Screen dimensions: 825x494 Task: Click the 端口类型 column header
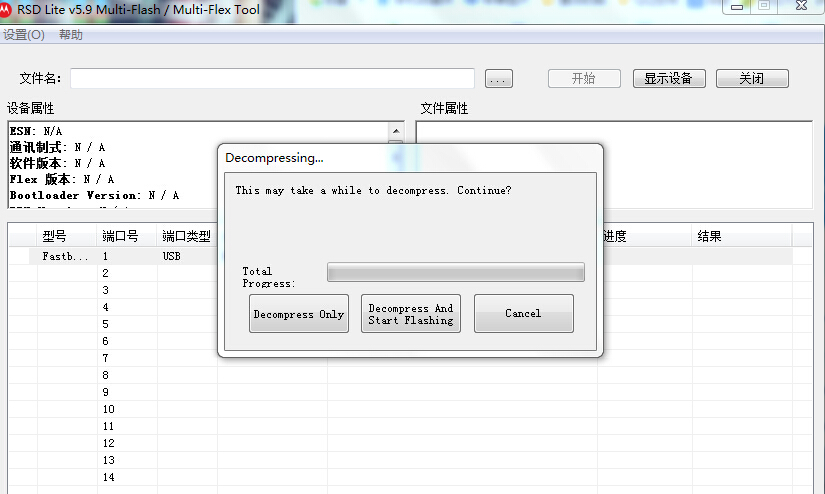187,236
